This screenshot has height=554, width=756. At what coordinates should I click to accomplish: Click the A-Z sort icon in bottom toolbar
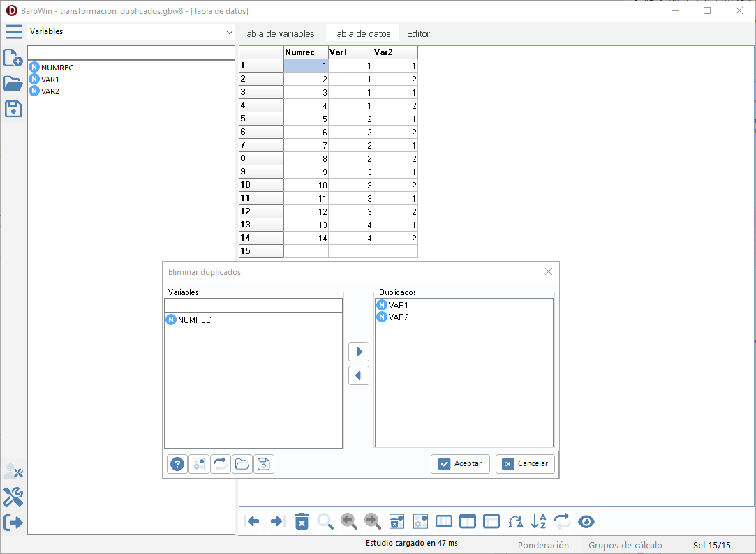pyautogui.click(x=538, y=521)
